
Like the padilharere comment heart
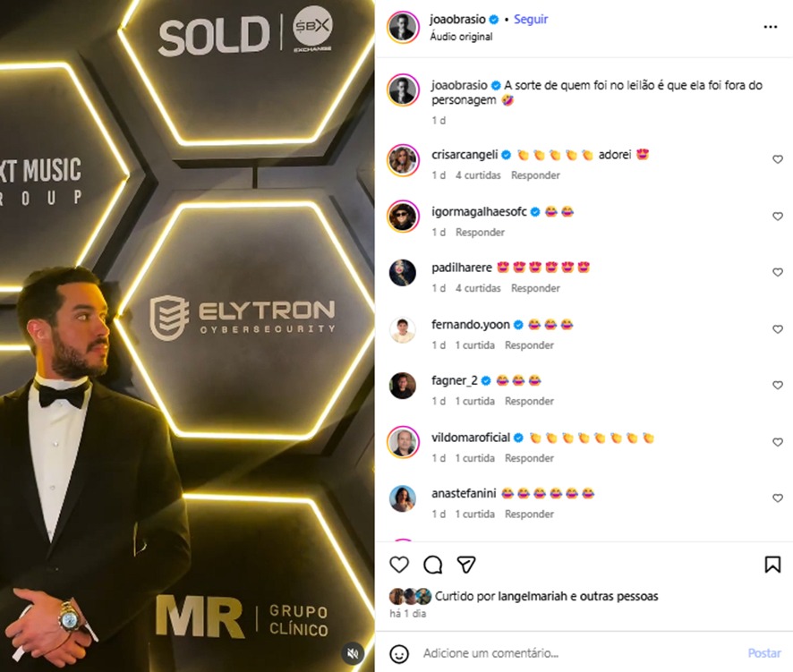tap(777, 272)
